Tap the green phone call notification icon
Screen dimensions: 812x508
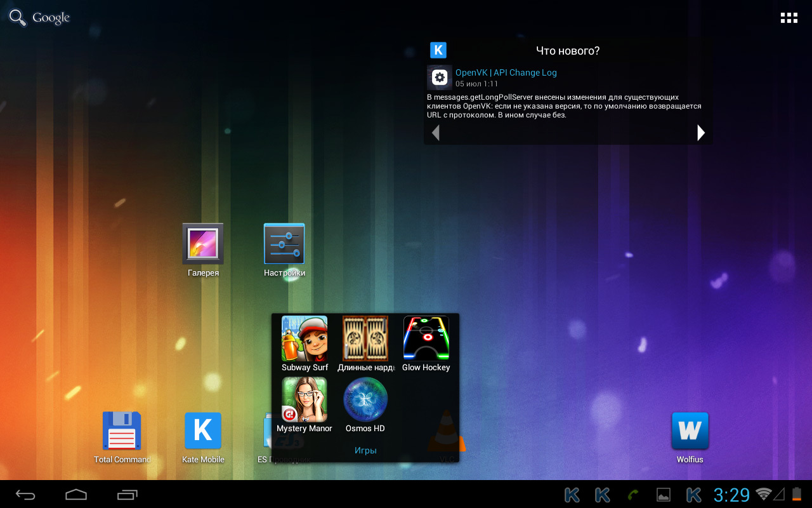(632, 495)
